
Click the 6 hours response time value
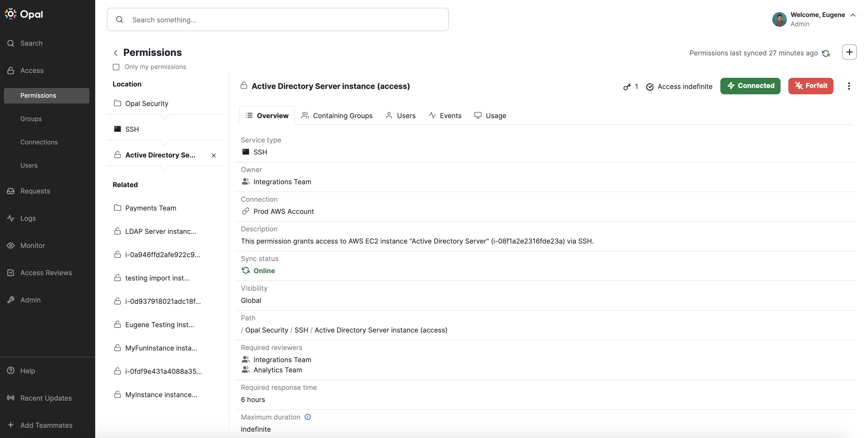pyautogui.click(x=253, y=400)
